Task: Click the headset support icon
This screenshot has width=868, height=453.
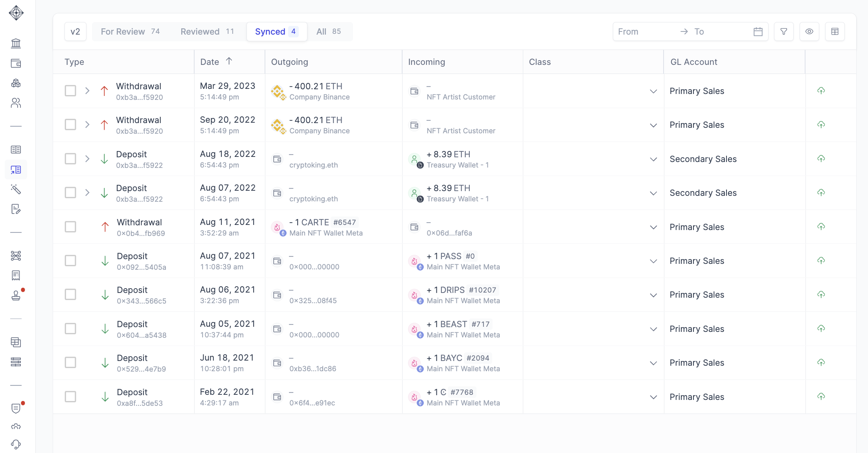Action: (x=16, y=444)
